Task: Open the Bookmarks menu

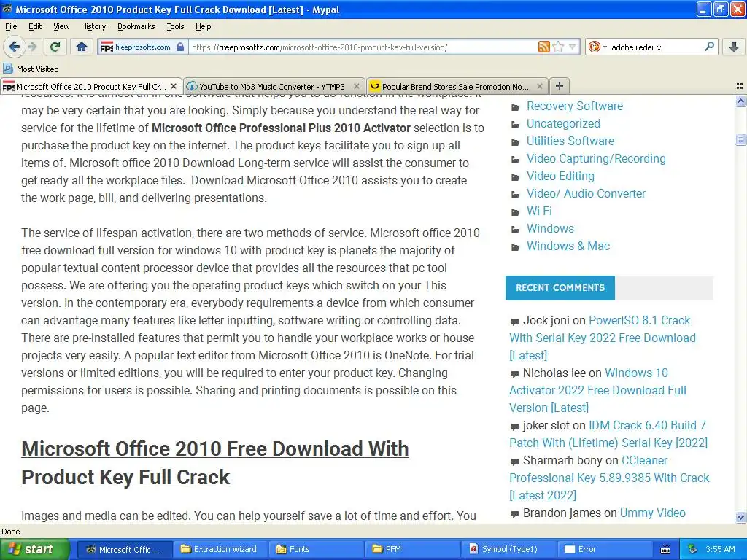Action: pyautogui.click(x=136, y=26)
